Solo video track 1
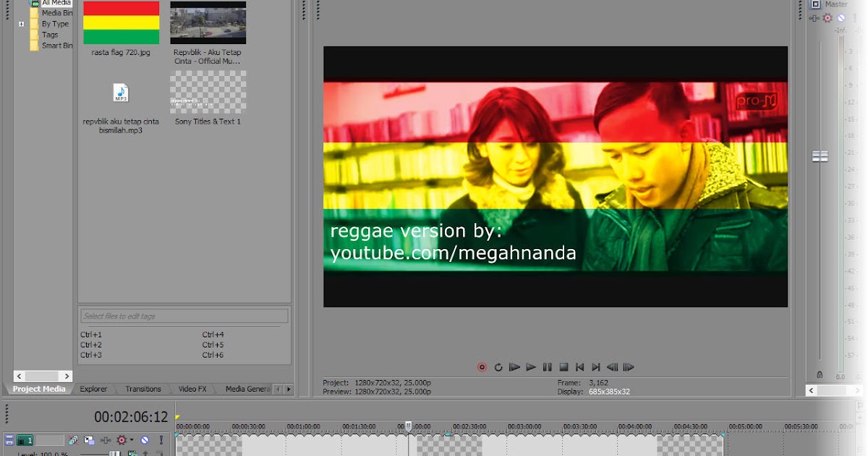The image size is (868, 456). 161,440
